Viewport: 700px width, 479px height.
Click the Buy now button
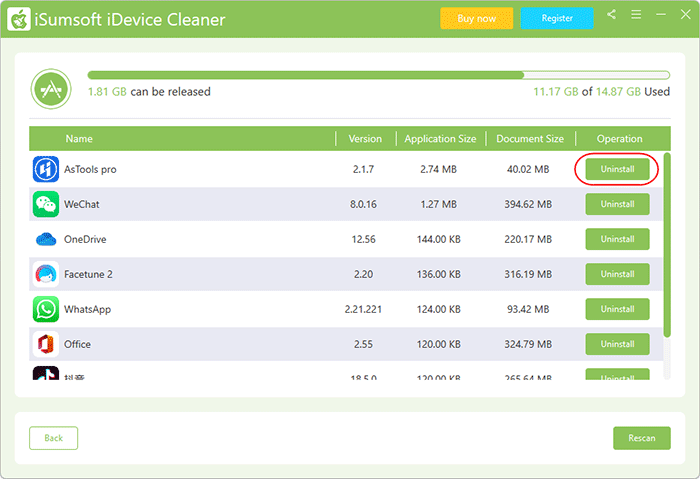[476, 18]
